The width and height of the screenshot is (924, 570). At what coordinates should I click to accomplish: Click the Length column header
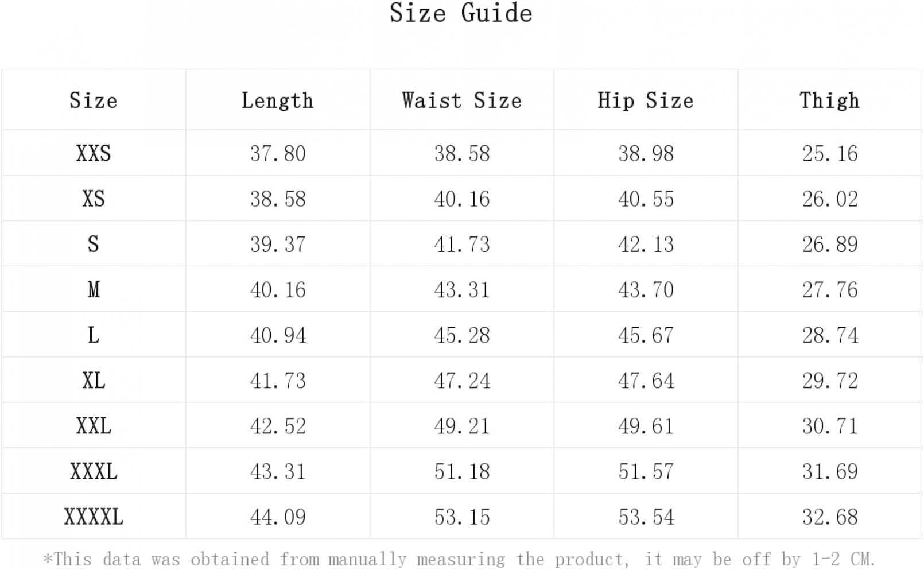tap(278, 100)
